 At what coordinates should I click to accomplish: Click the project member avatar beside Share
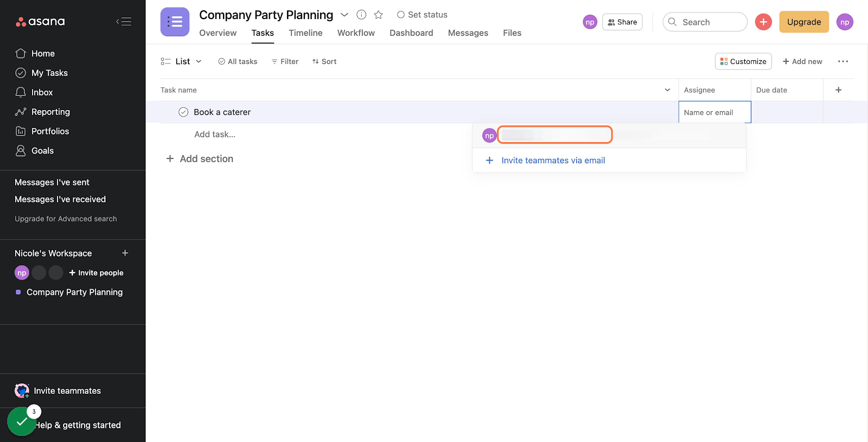click(x=590, y=22)
